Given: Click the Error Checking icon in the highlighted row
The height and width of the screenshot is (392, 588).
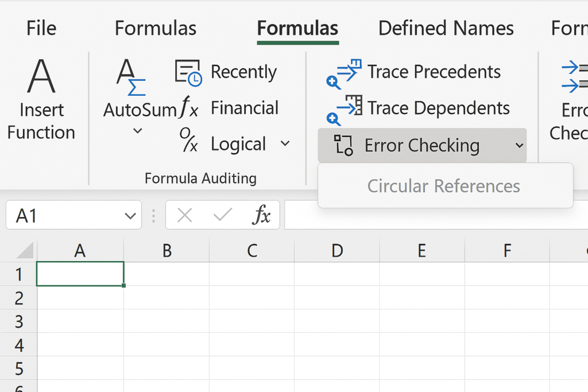Looking at the screenshot, I should click(x=343, y=146).
